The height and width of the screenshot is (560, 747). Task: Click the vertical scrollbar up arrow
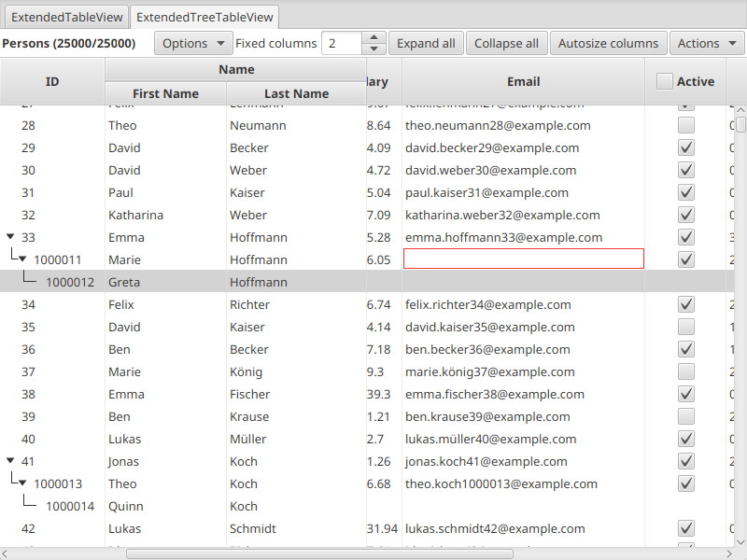click(740, 110)
